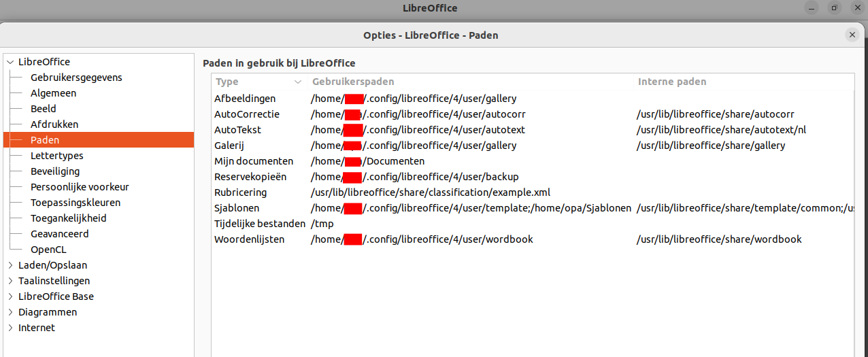The width and height of the screenshot is (868, 357).
Task: Select the Reservekopieën path row
Action: point(533,177)
